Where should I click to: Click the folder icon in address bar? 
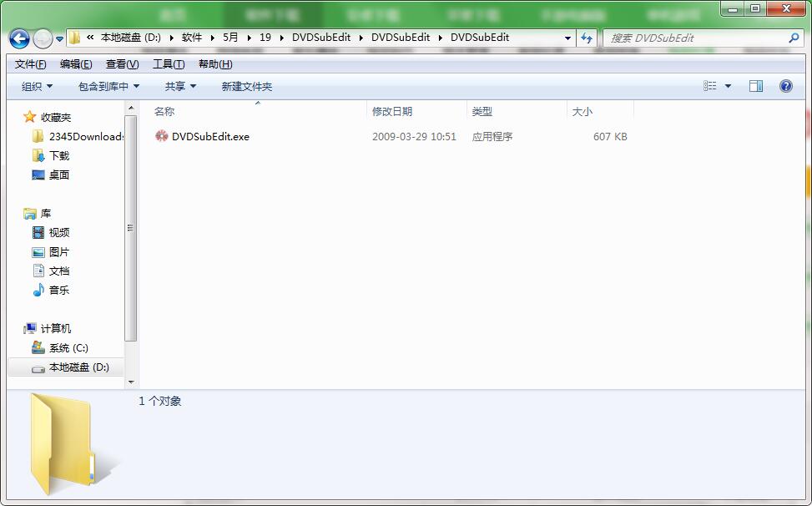point(75,38)
